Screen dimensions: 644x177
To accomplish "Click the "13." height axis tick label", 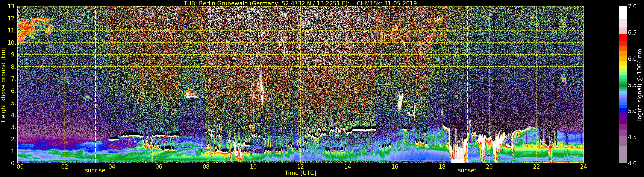I will [12, 6].
